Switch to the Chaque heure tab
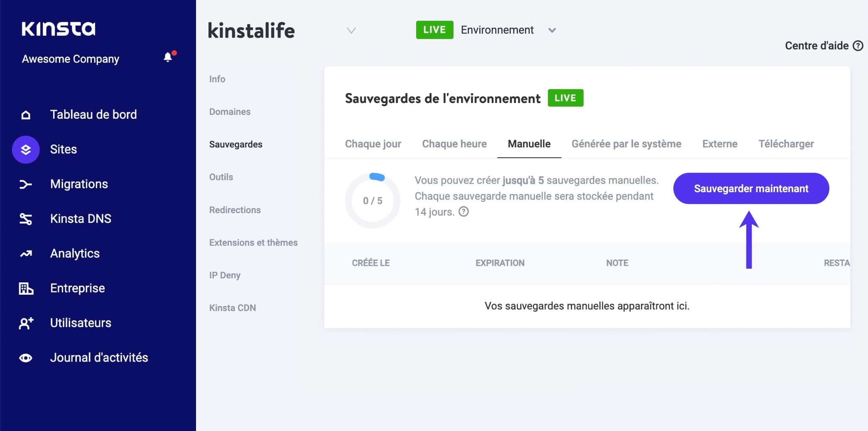 (x=454, y=144)
